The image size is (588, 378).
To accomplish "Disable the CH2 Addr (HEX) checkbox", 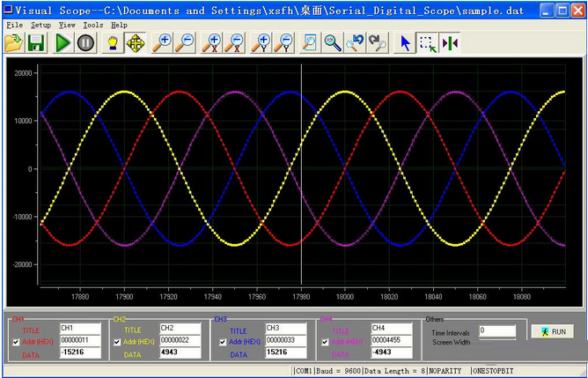I will point(117,342).
